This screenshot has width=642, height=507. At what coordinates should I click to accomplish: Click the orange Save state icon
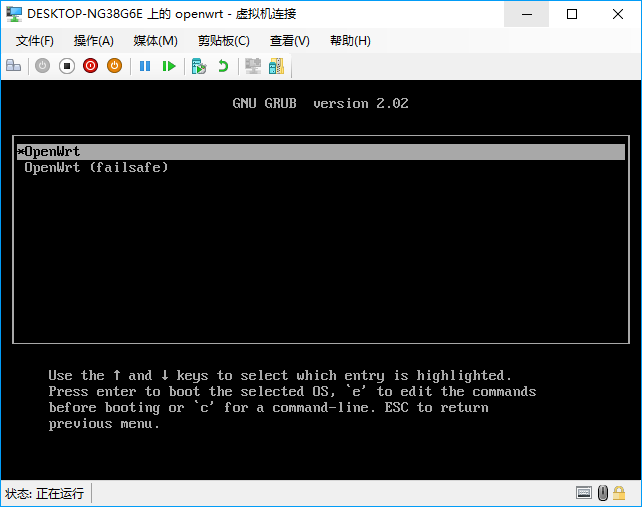click(x=114, y=66)
